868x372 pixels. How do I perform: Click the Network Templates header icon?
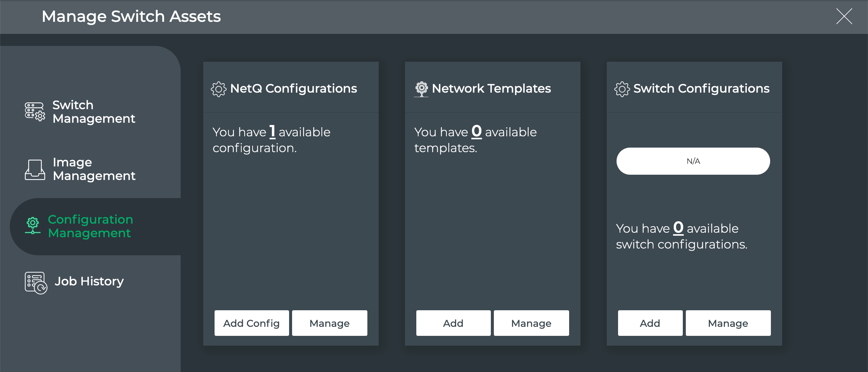click(x=421, y=89)
